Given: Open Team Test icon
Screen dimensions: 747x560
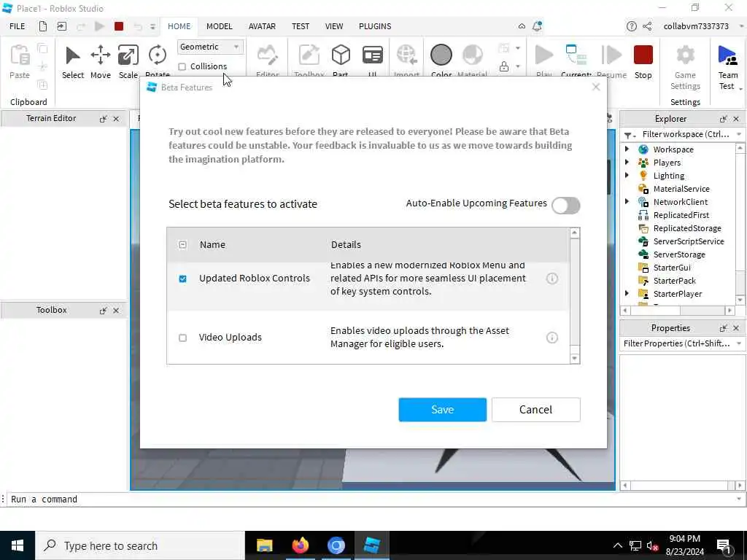Looking at the screenshot, I should click(x=727, y=55).
